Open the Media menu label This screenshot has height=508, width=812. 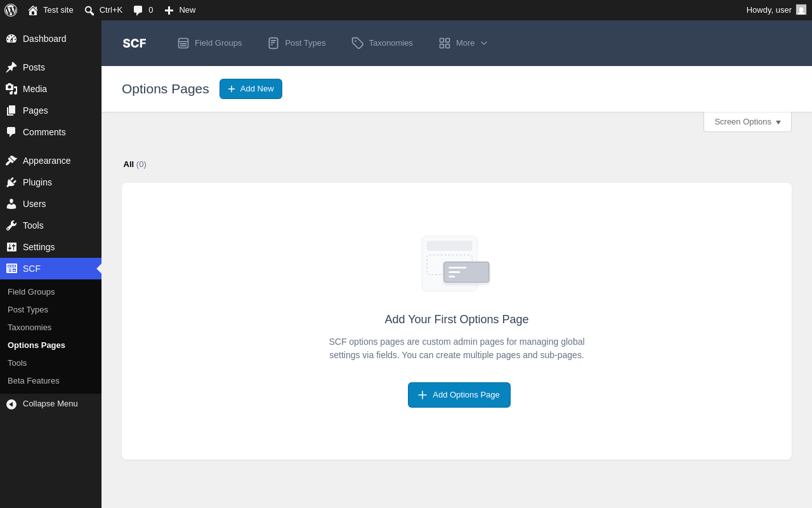coord(35,89)
